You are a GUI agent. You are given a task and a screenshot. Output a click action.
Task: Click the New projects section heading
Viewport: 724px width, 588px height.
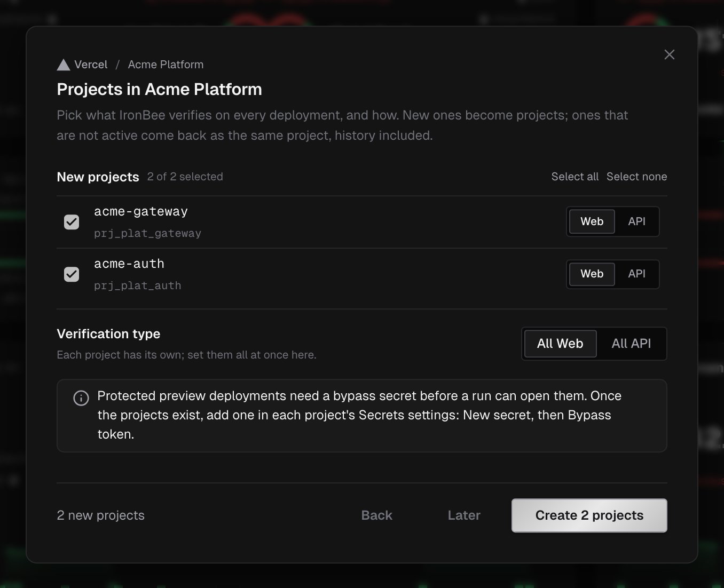[98, 177]
